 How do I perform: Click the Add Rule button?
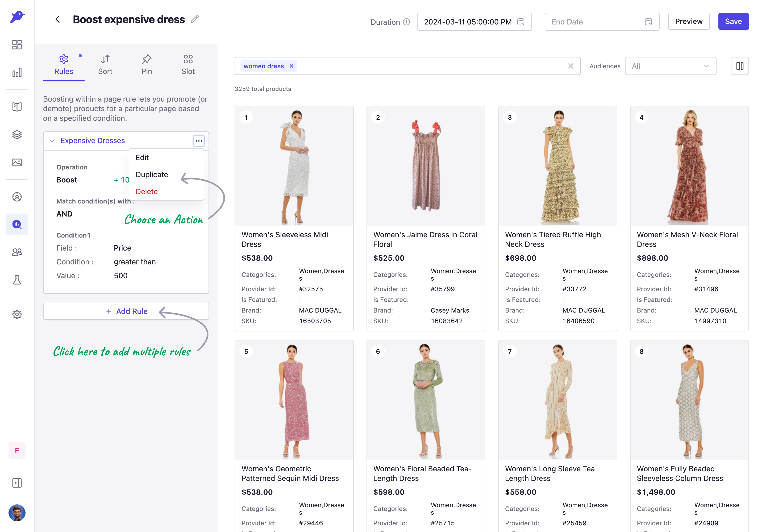126,311
